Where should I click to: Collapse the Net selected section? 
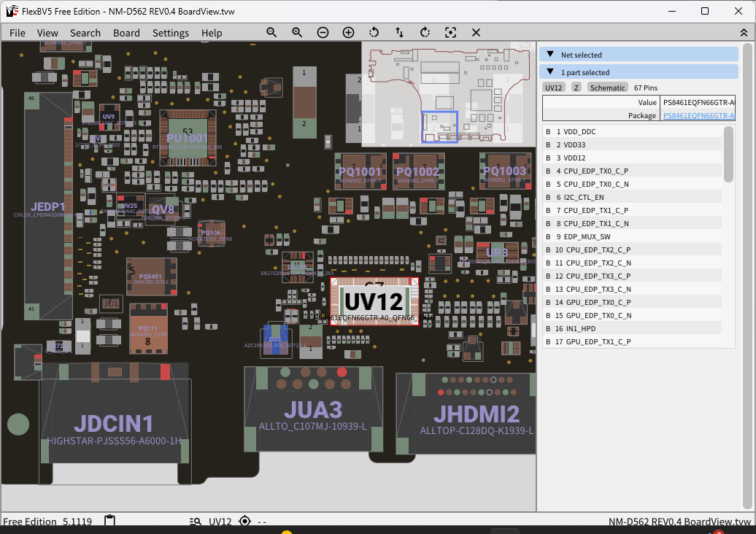(x=550, y=55)
